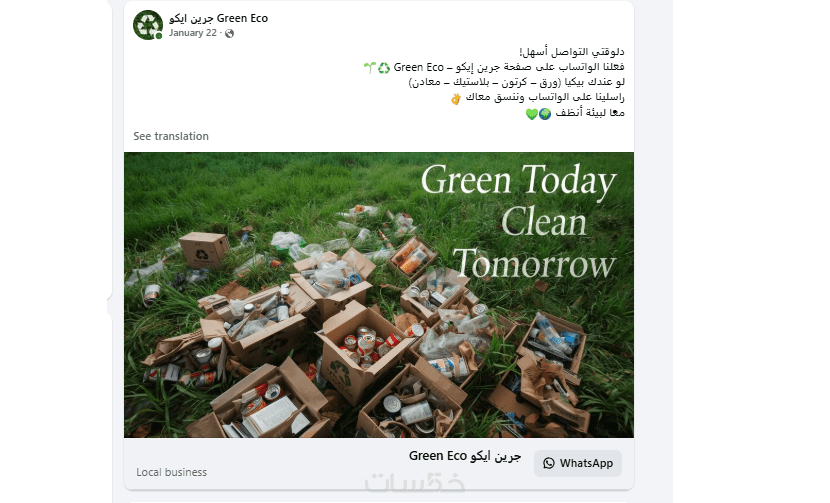Click the sprout seedling emoji in post

(x=369, y=68)
